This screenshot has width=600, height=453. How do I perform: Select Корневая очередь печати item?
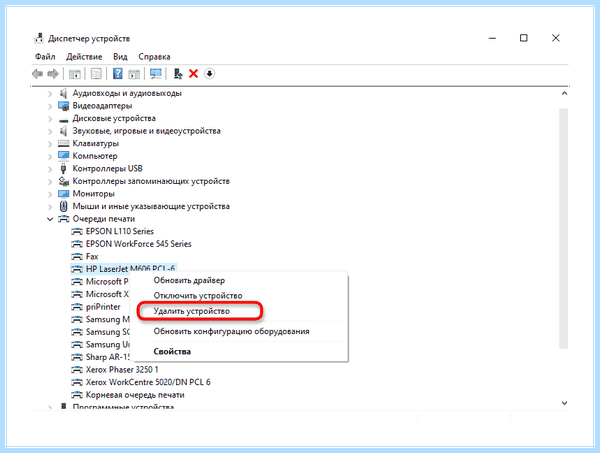(x=135, y=395)
